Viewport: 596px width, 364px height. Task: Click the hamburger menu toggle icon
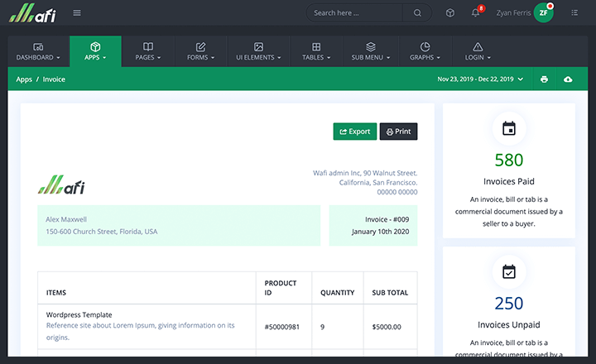77,12
